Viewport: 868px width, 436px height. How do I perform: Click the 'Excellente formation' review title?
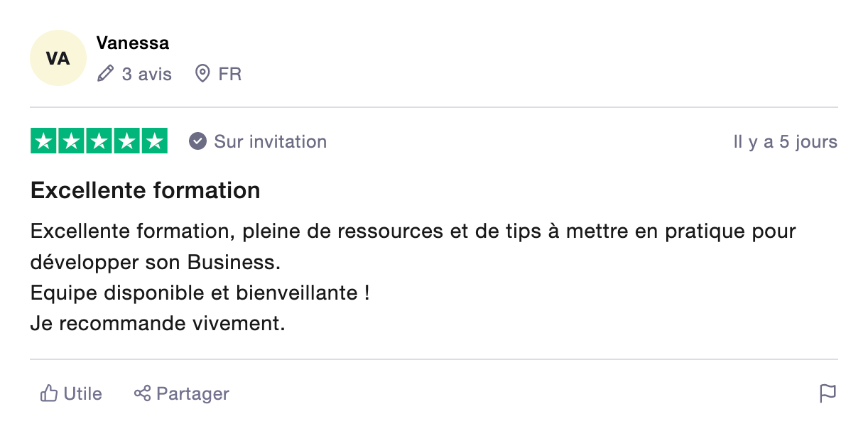pos(146,190)
